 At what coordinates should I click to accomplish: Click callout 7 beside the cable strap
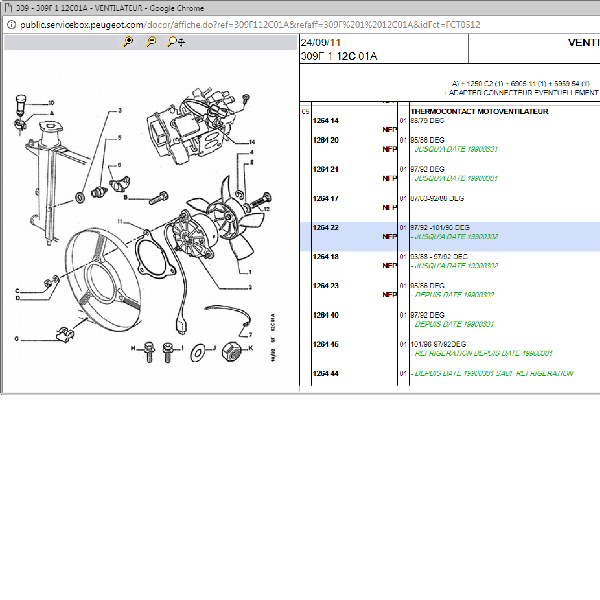click(x=250, y=334)
